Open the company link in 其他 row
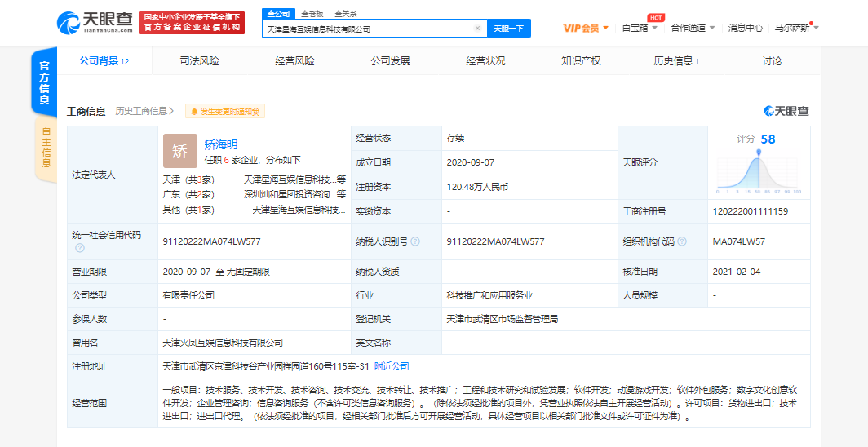Viewport: 868px width, 447px height. 299,210
